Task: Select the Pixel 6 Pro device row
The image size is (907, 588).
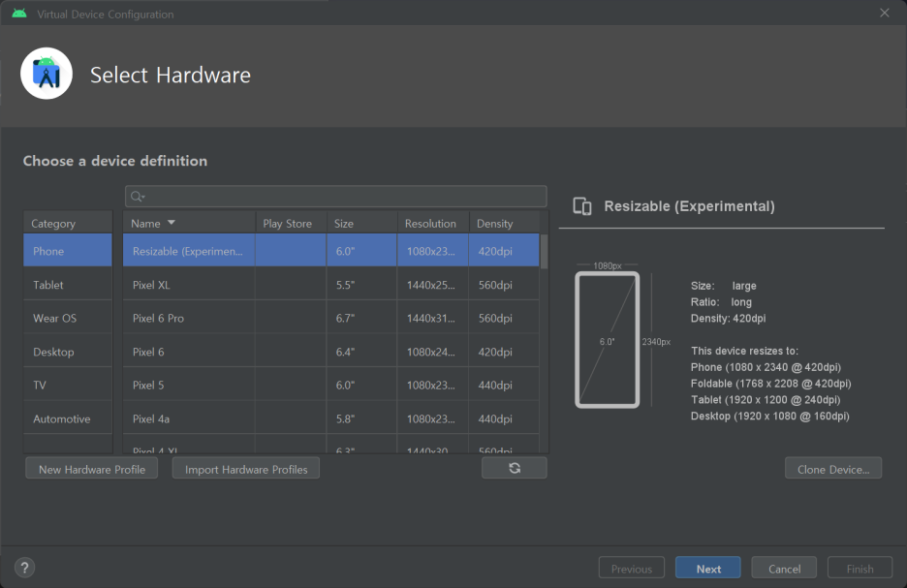Action: [x=331, y=318]
